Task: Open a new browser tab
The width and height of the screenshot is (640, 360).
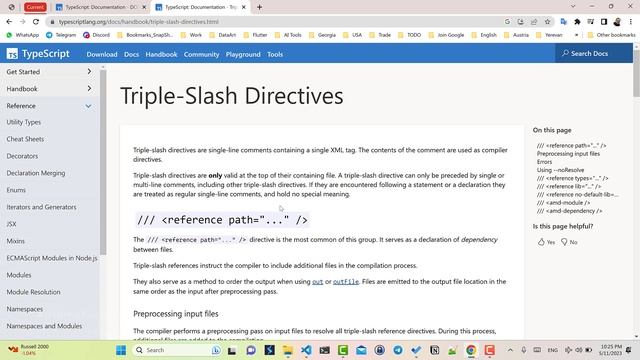Action: (x=259, y=7)
